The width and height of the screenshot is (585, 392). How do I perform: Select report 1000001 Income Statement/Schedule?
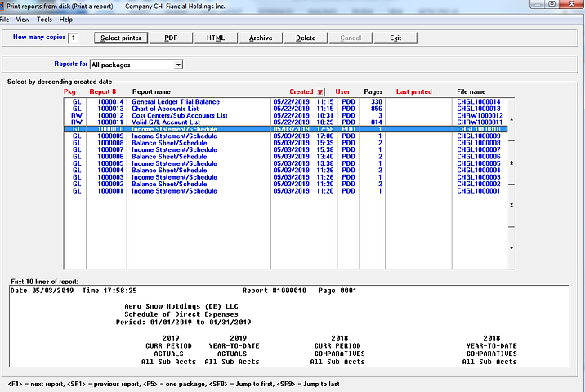[x=285, y=191]
